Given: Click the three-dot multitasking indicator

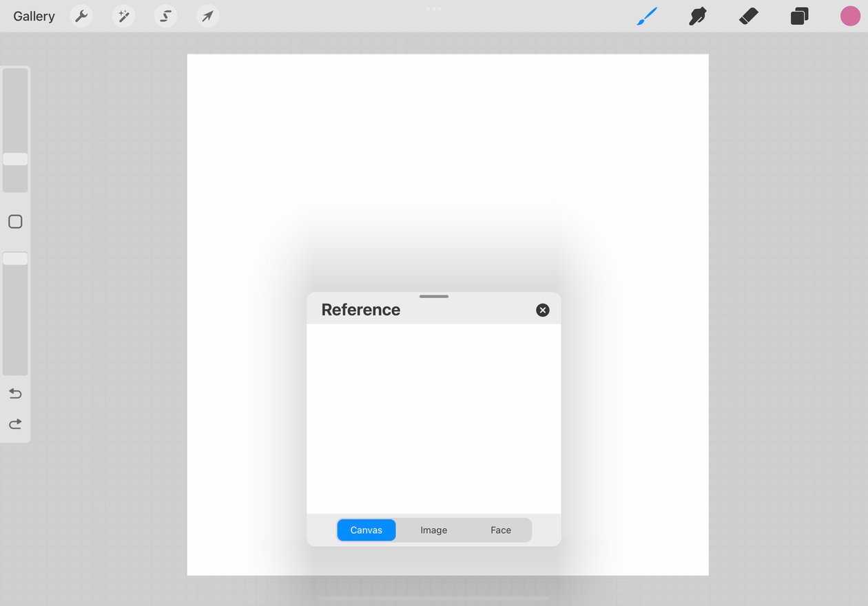Looking at the screenshot, I should 434,9.
